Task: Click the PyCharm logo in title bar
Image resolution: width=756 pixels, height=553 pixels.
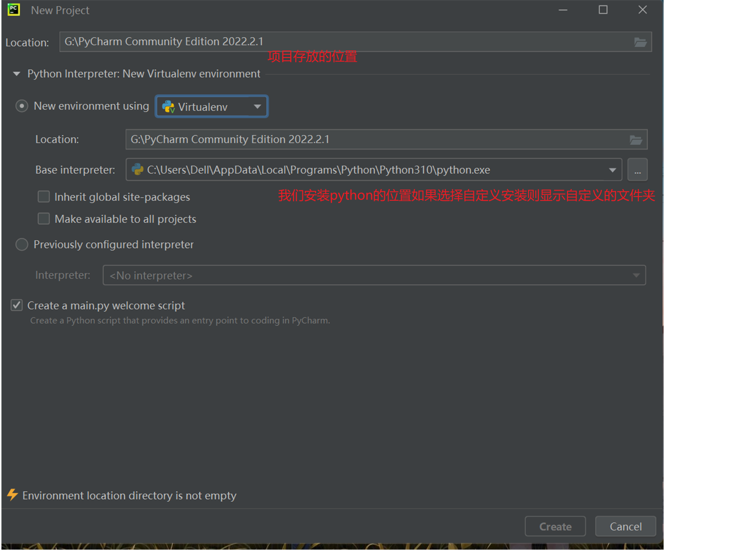Action: pyautogui.click(x=14, y=9)
